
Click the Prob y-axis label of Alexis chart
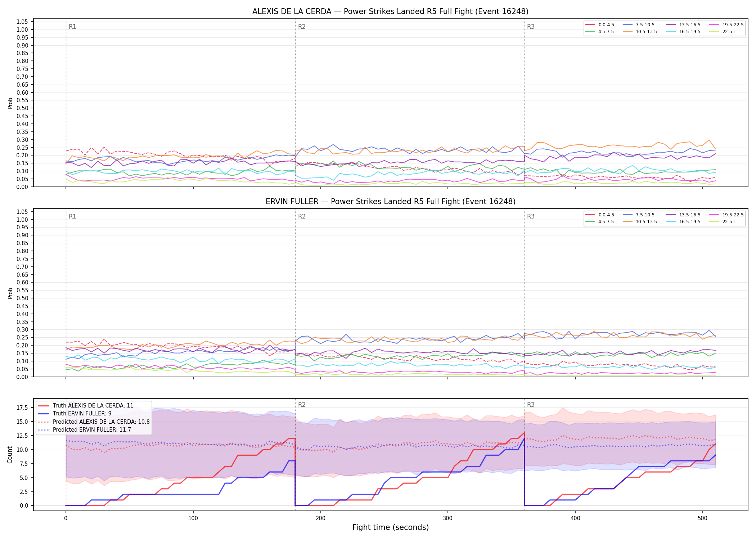[x=10, y=103]
